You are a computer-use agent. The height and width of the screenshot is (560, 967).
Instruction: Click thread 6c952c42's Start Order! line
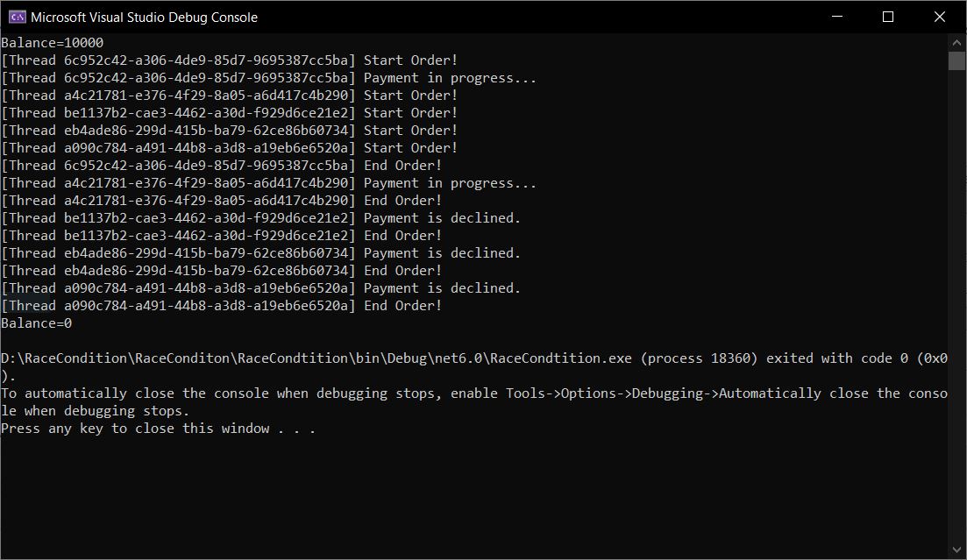230,60
